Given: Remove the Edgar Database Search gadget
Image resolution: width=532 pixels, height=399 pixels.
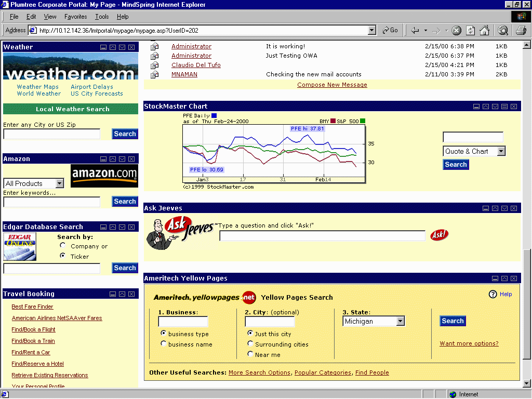Looking at the screenshot, I should [131, 227].
